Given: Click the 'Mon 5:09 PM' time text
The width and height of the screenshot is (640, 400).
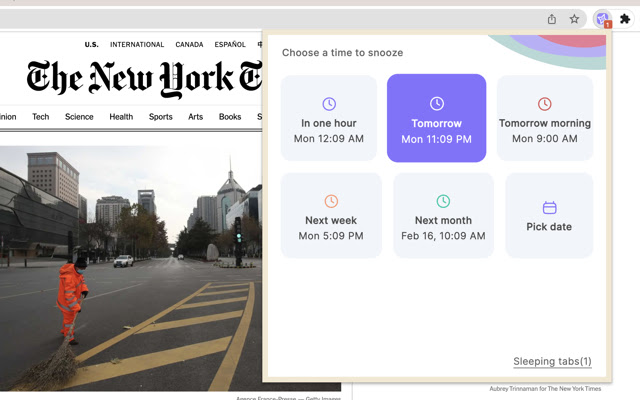Looking at the screenshot, I should point(331,236).
